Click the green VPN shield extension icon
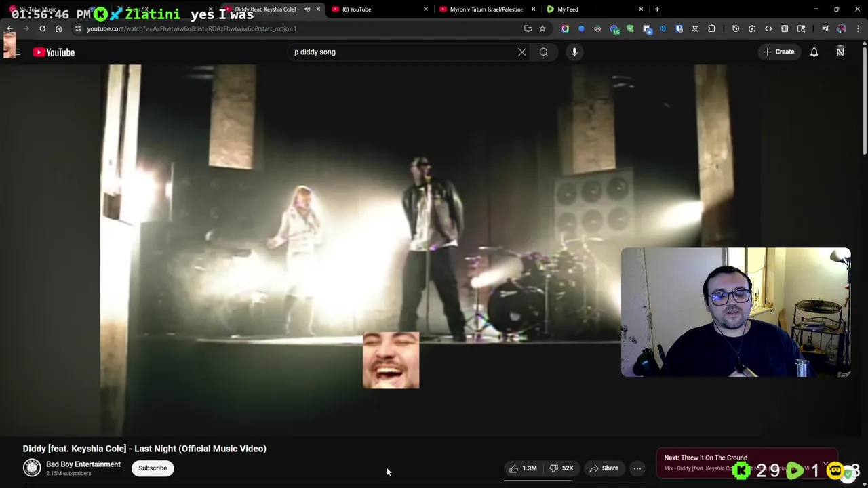Image resolution: width=868 pixels, height=488 pixels. click(x=630, y=28)
